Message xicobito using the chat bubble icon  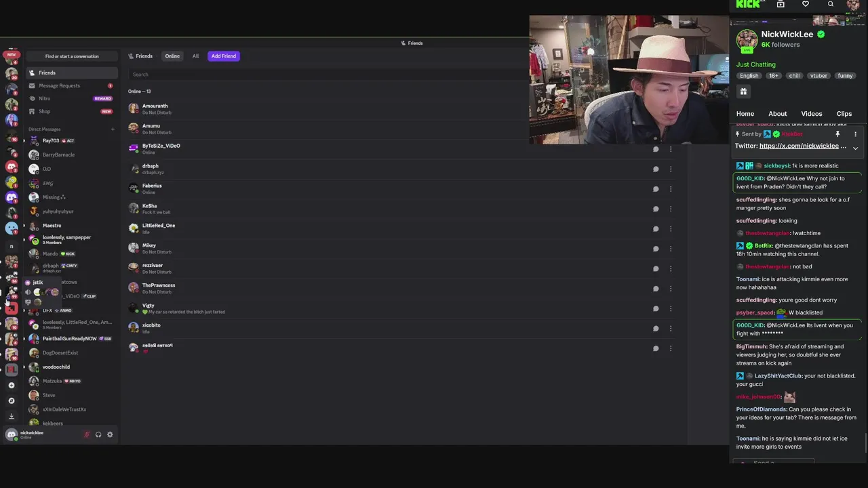[656, 329]
